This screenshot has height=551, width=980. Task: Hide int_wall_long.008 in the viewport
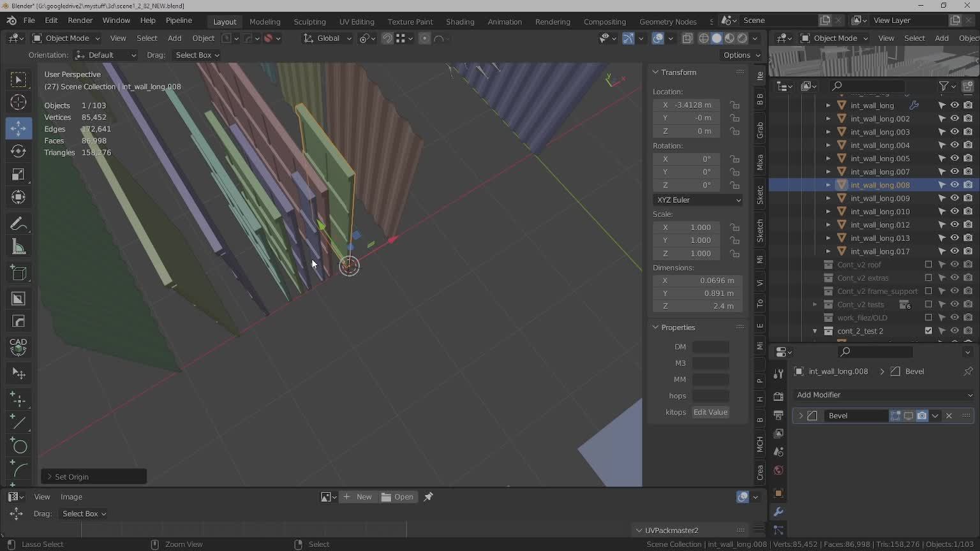[954, 185]
